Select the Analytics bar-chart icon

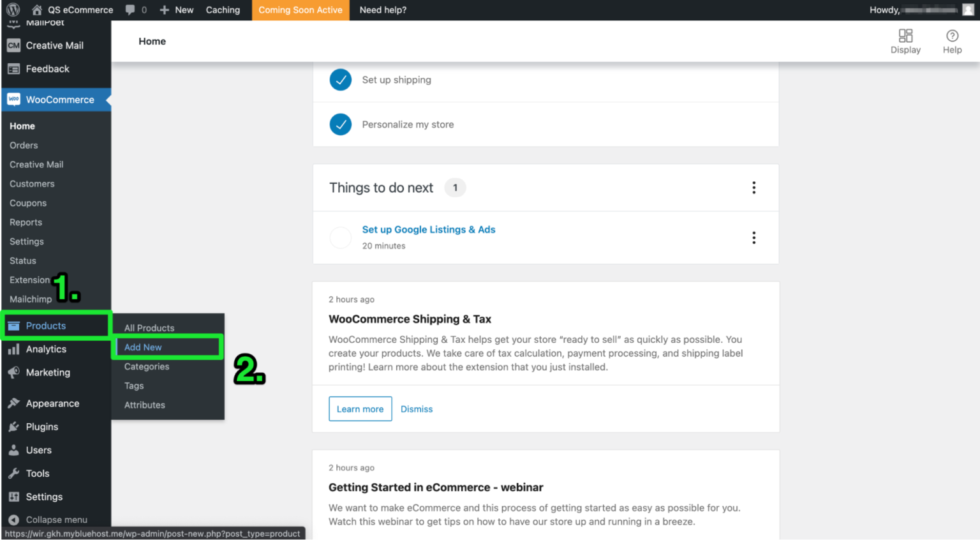(x=13, y=349)
